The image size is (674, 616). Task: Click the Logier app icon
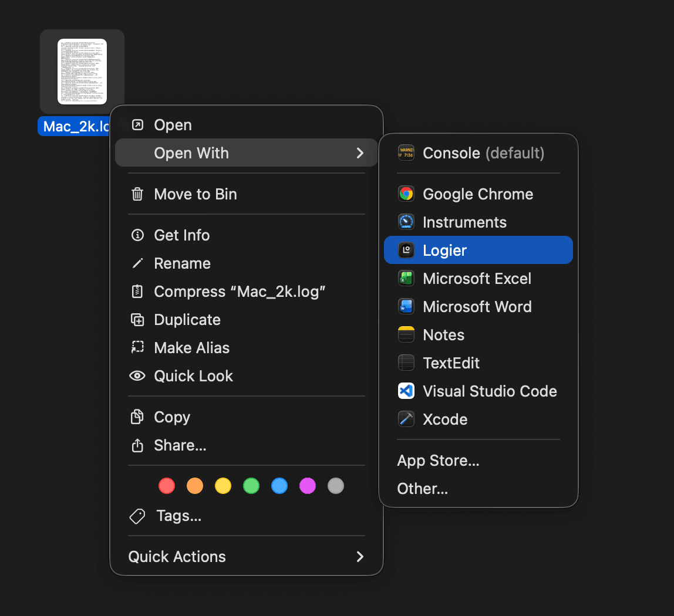[x=406, y=250]
